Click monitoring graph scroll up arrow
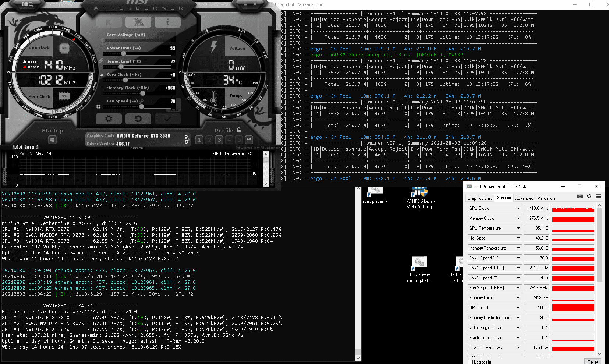Image resolution: width=609 pixels, height=364 pixels. click(266, 155)
